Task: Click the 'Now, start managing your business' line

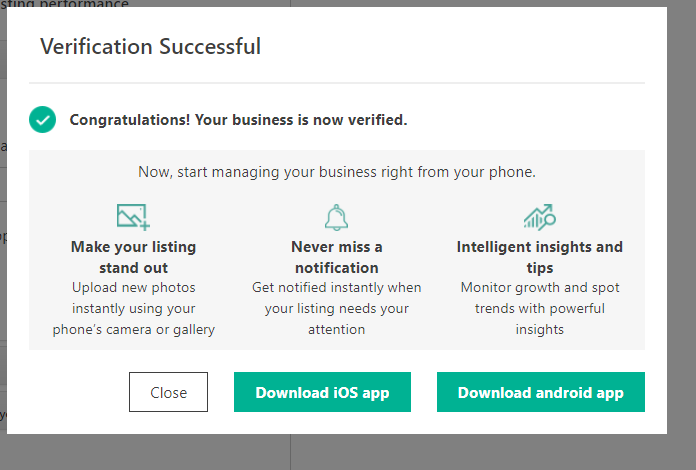Action: pos(337,172)
